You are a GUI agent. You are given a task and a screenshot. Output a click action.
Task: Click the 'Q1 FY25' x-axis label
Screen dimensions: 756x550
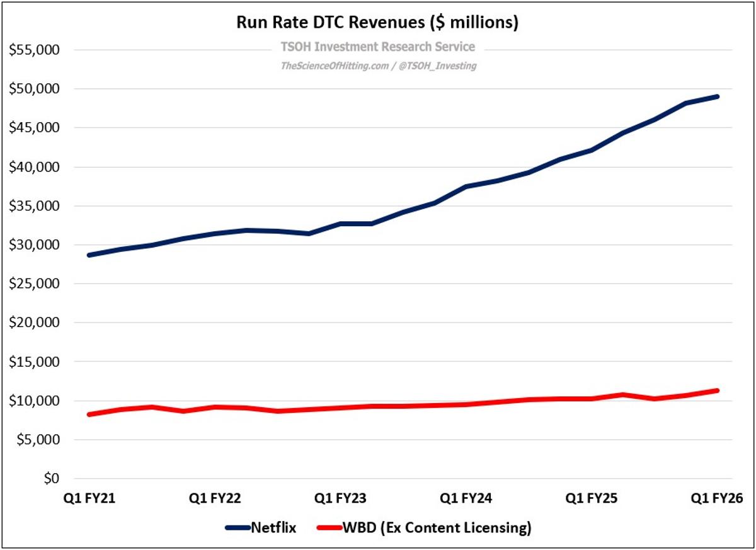[x=592, y=500]
